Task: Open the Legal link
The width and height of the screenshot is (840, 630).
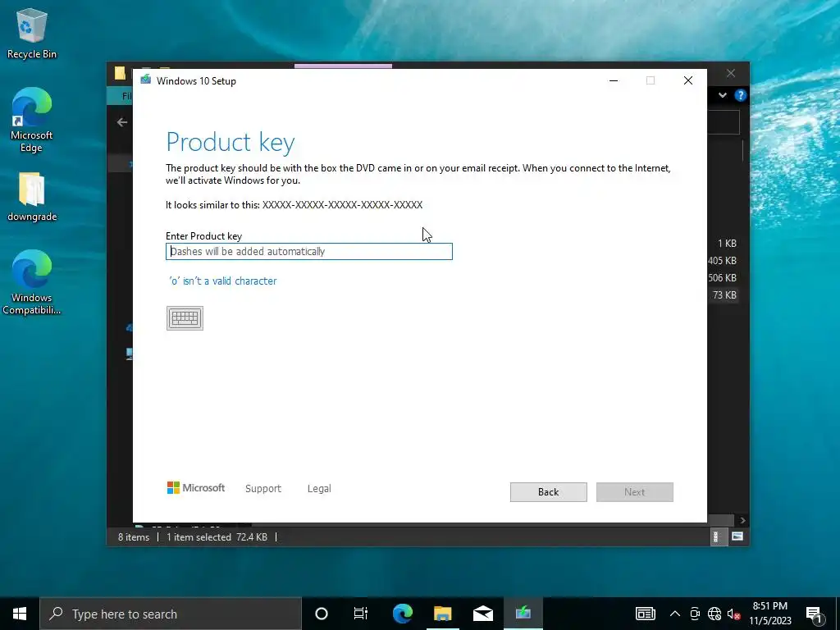Action: coord(319,489)
